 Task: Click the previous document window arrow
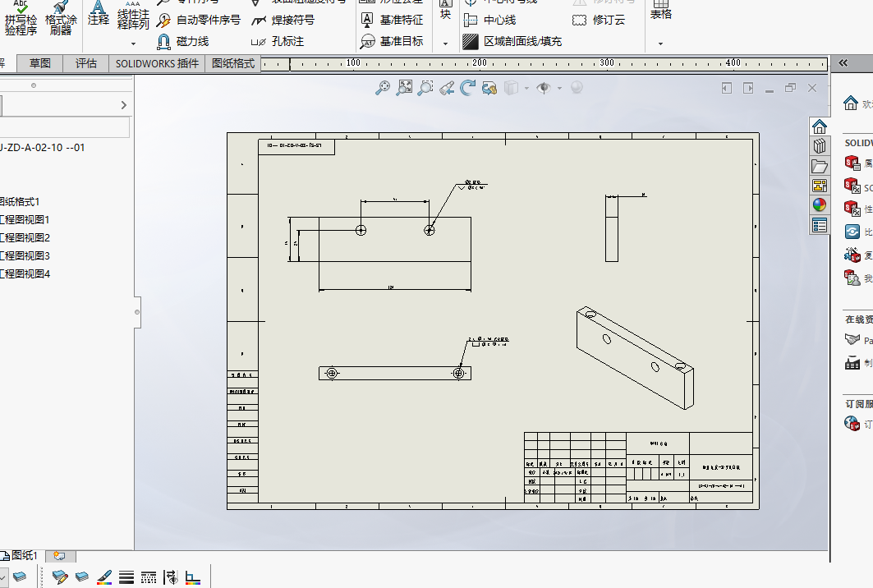click(727, 88)
